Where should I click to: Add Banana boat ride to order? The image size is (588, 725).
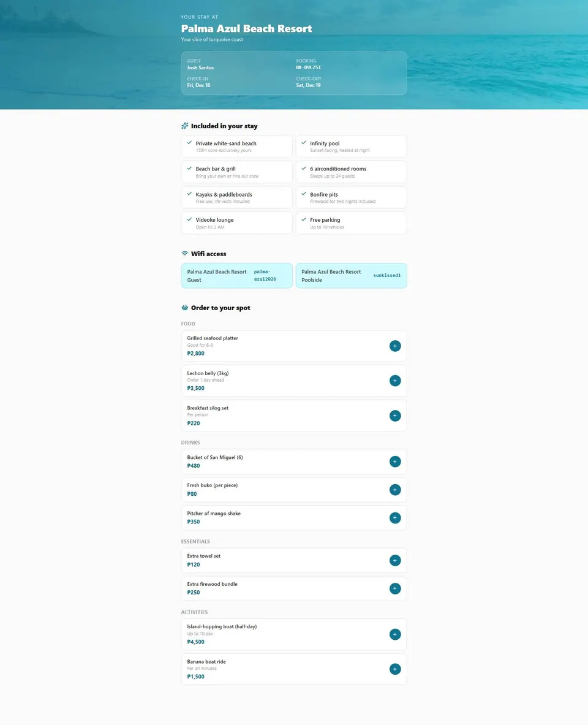click(x=395, y=669)
